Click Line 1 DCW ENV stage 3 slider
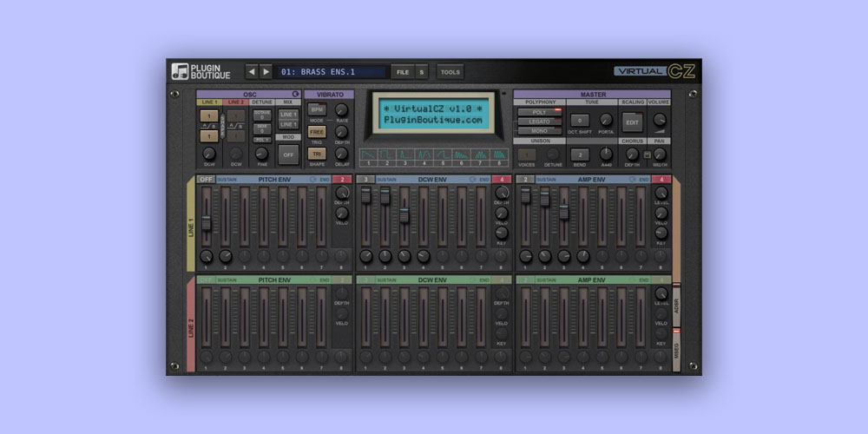Viewport: 868px width, 434px height. coord(404,215)
